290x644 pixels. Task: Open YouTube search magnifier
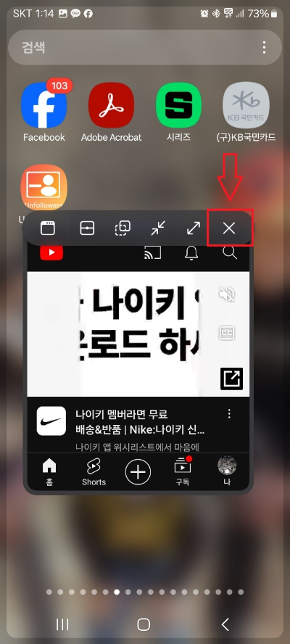pos(230,253)
